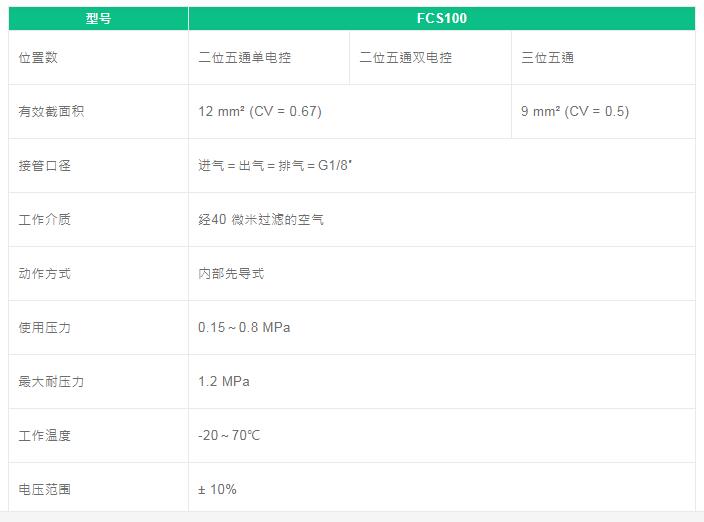
Task: Select the 位置数 row label
Action: click(x=38, y=58)
